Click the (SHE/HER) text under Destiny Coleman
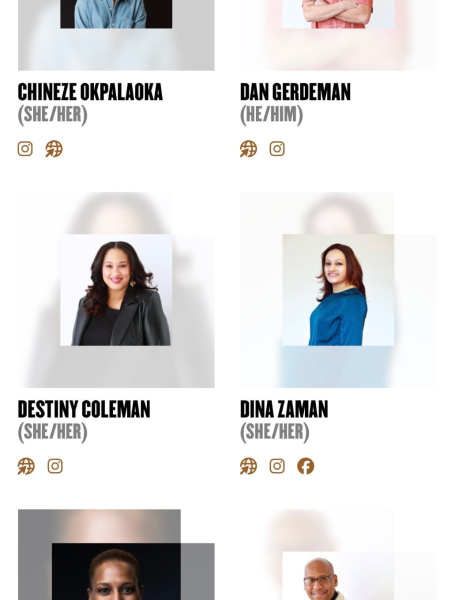 (53, 432)
